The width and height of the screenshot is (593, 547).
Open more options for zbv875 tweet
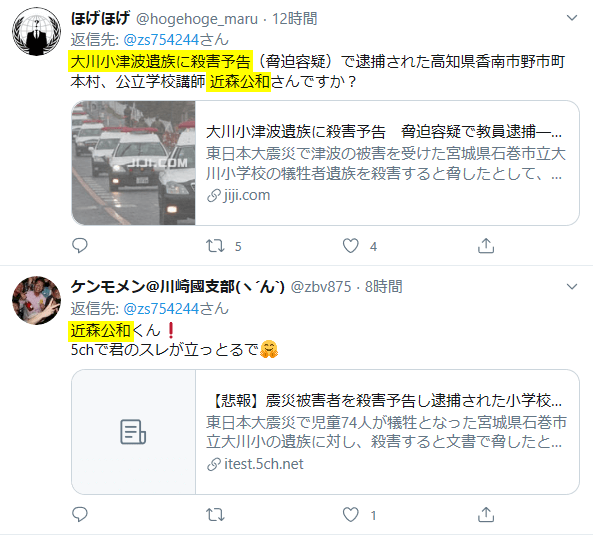tap(572, 287)
